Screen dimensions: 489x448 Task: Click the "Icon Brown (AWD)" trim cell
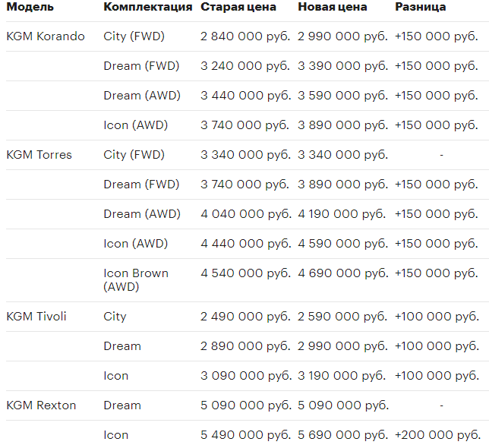coord(136,280)
